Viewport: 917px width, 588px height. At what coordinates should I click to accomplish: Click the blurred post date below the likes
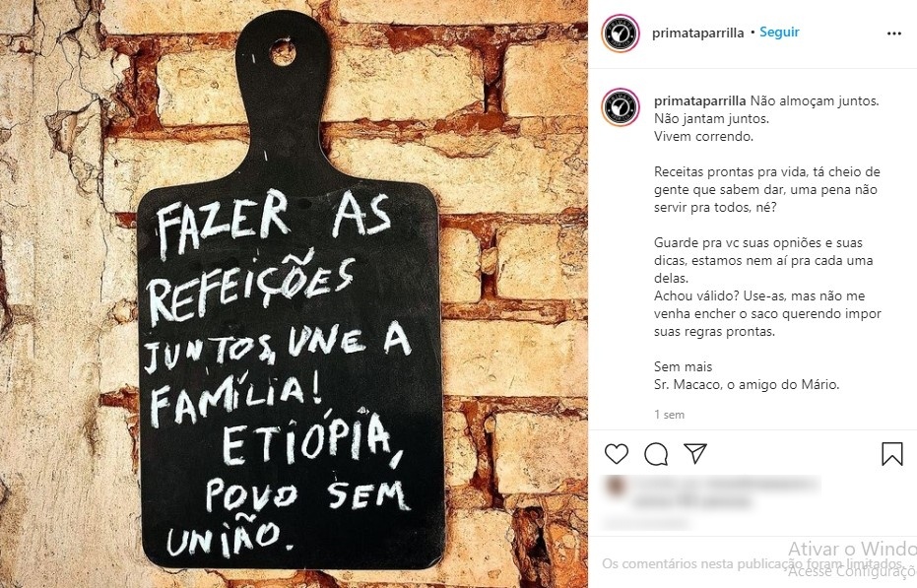(645, 522)
